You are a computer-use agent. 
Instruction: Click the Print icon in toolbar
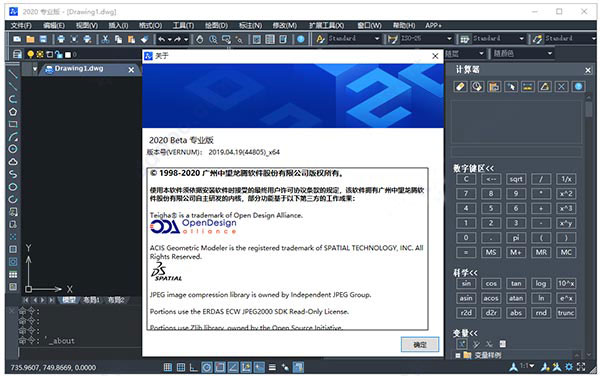click(x=61, y=39)
